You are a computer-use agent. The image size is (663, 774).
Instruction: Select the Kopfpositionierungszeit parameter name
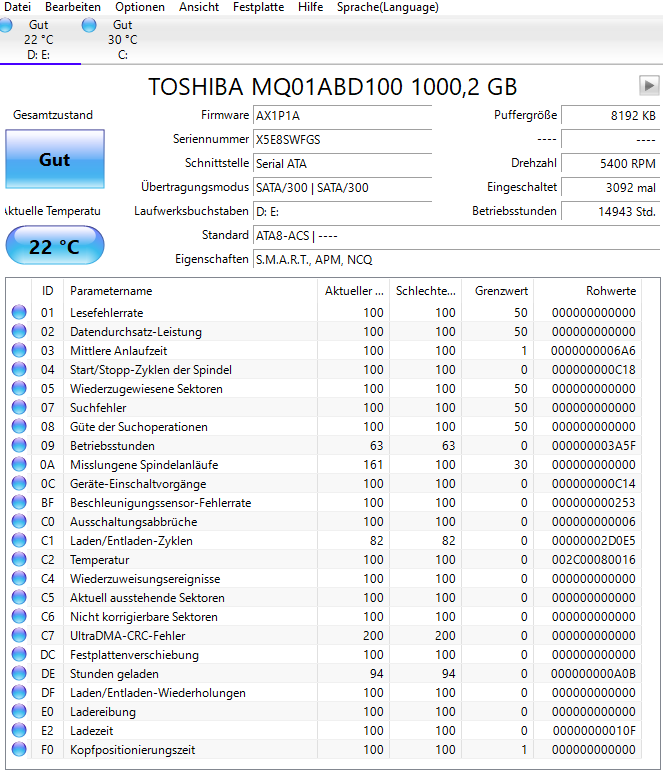pos(133,750)
